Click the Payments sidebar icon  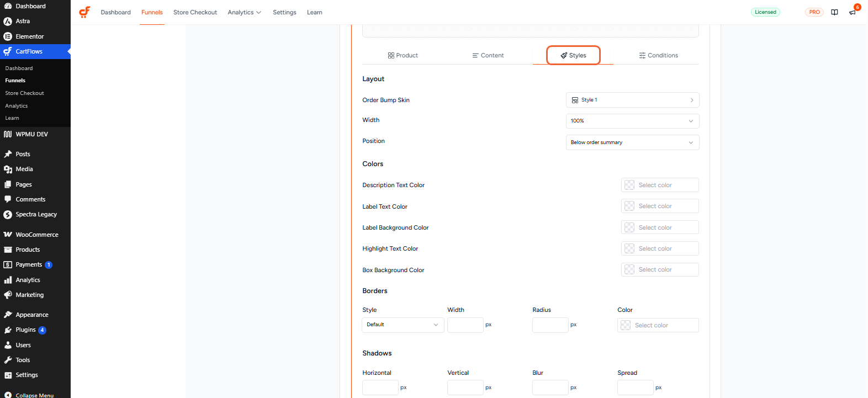click(8, 264)
